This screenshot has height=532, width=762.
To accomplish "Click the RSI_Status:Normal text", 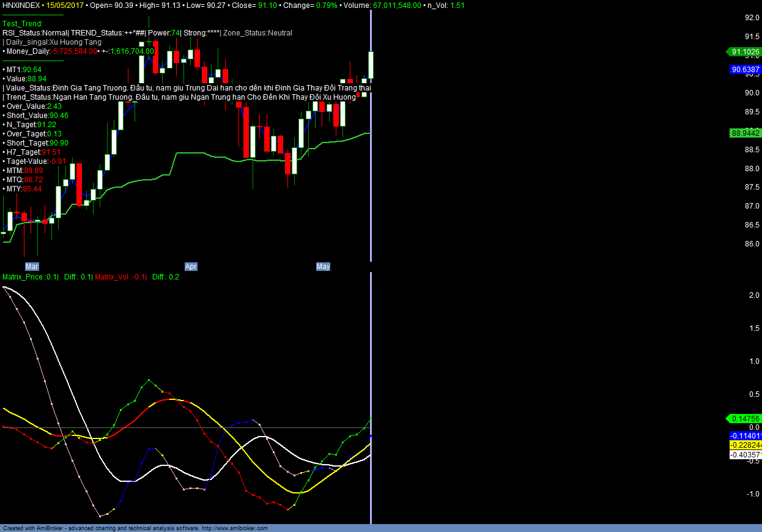I will [x=34, y=33].
